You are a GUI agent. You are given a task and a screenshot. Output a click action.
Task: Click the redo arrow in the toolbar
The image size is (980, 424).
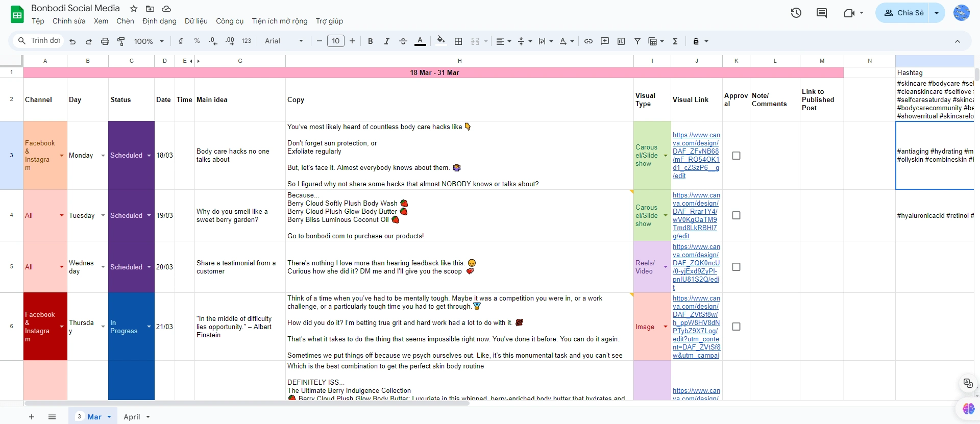tap(89, 41)
